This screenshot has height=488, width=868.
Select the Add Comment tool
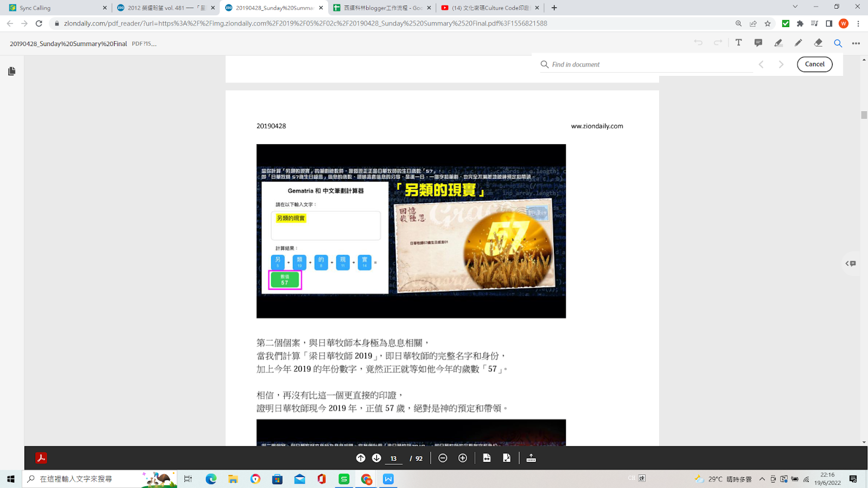point(758,43)
